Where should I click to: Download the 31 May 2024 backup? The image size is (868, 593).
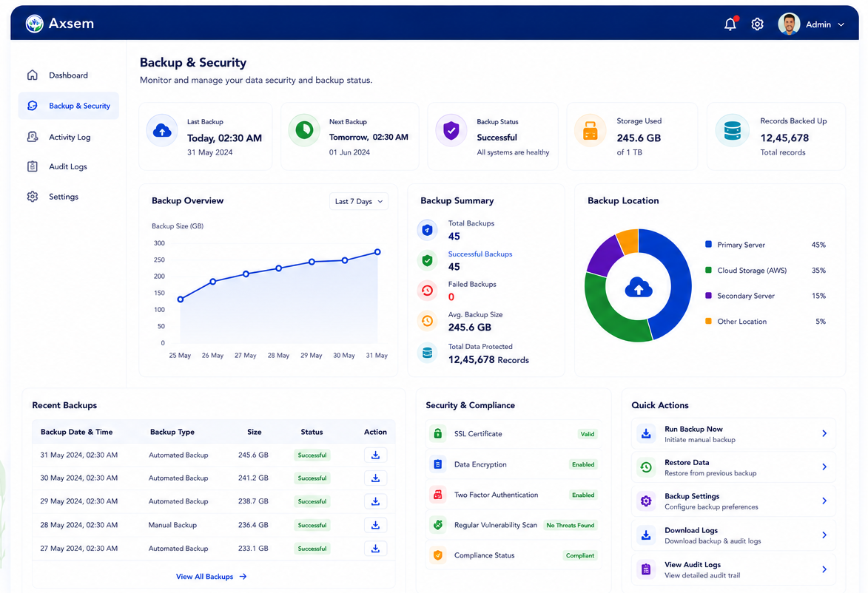coord(375,455)
